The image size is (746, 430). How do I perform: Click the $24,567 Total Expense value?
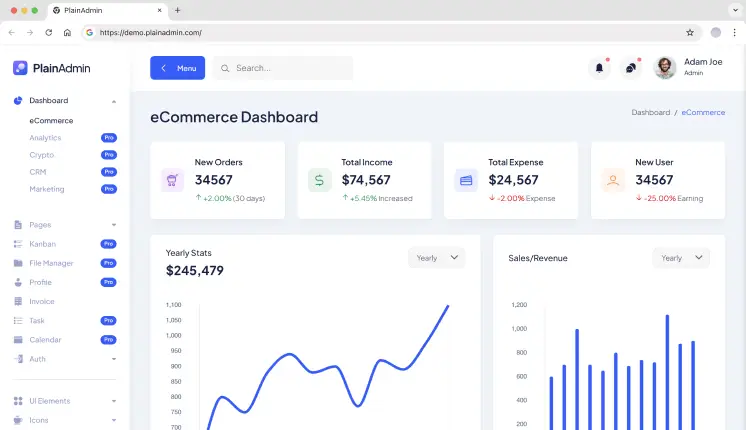(x=513, y=180)
